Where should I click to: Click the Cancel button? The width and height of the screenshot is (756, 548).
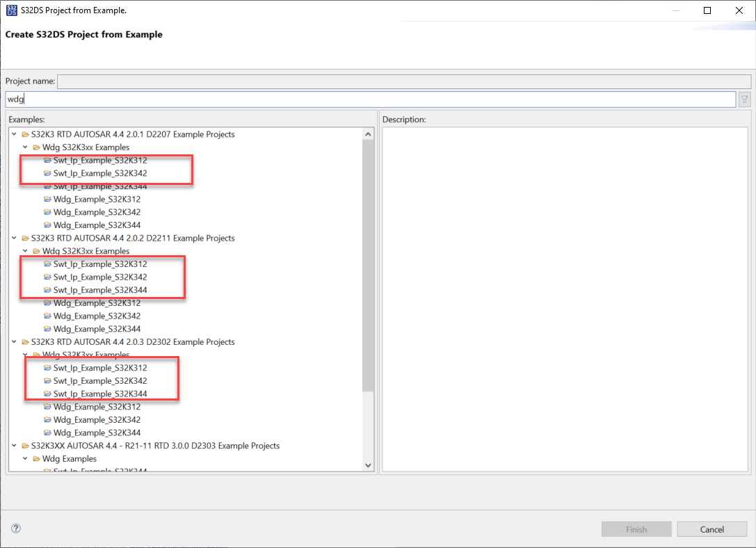pyautogui.click(x=712, y=529)
